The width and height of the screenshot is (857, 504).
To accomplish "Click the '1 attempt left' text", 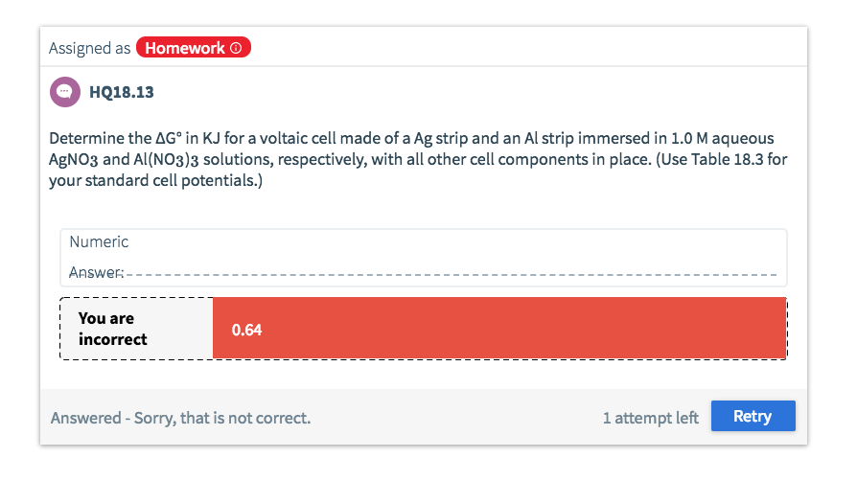I will coord(650,418).
